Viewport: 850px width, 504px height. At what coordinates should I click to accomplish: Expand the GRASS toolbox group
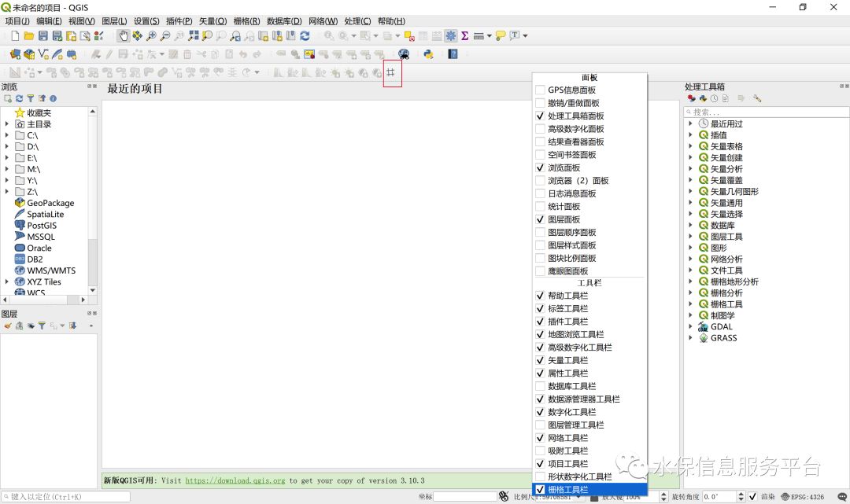click(x=691, y=338)
